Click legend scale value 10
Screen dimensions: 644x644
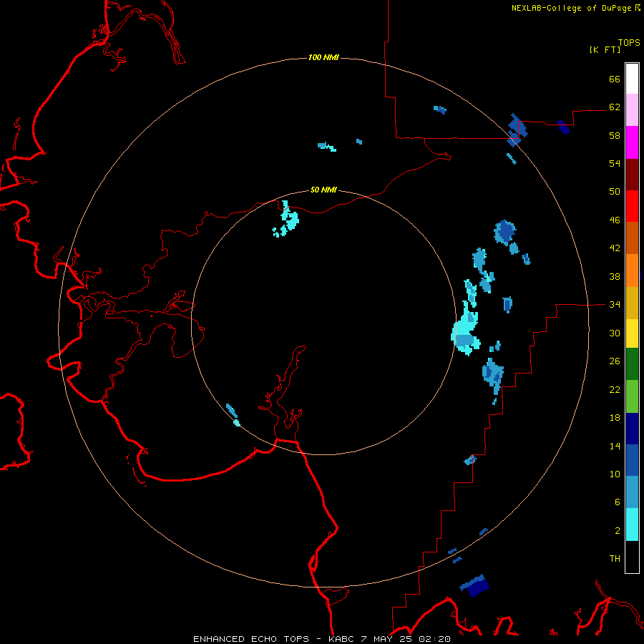coord(615,474)
